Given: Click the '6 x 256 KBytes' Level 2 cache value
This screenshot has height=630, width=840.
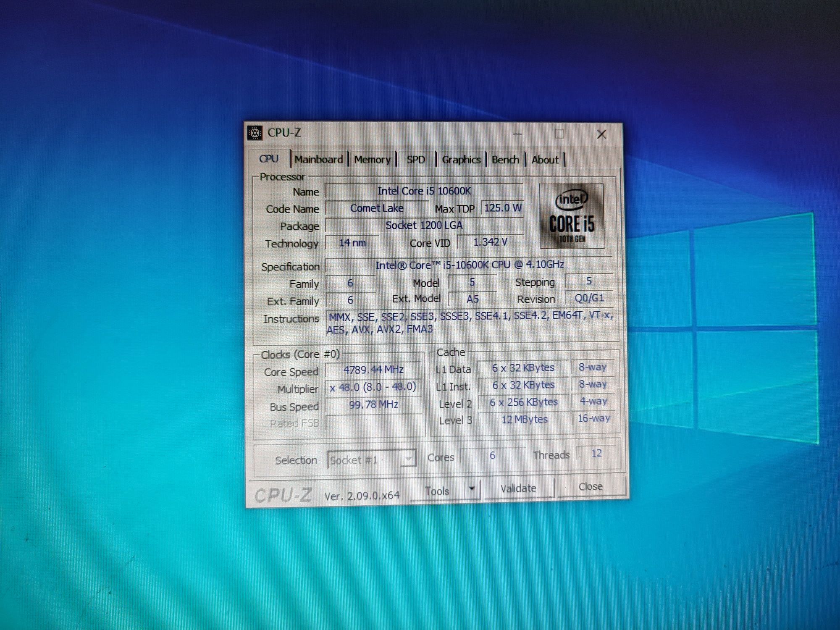Looking at the screenshot, I should [524, 402].
